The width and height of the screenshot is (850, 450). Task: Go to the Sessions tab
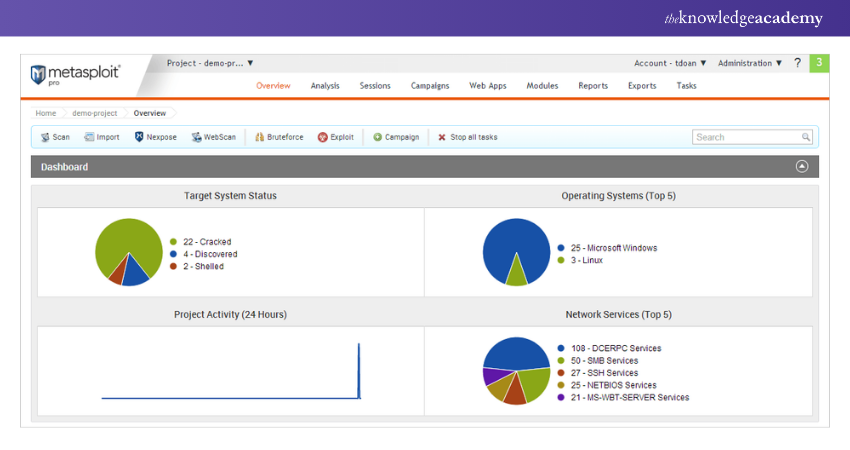[x=375, y=86]
